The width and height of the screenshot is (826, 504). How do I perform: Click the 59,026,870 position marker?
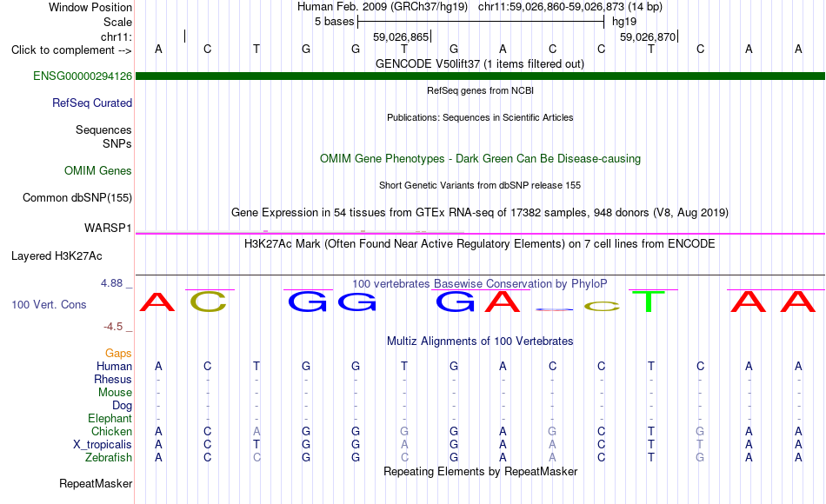pos(648,36)
